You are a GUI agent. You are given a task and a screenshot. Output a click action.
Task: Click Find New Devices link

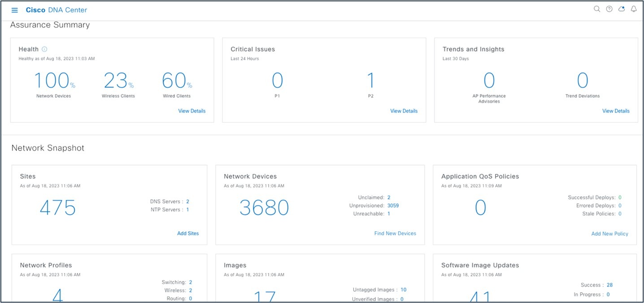[395, 233]
